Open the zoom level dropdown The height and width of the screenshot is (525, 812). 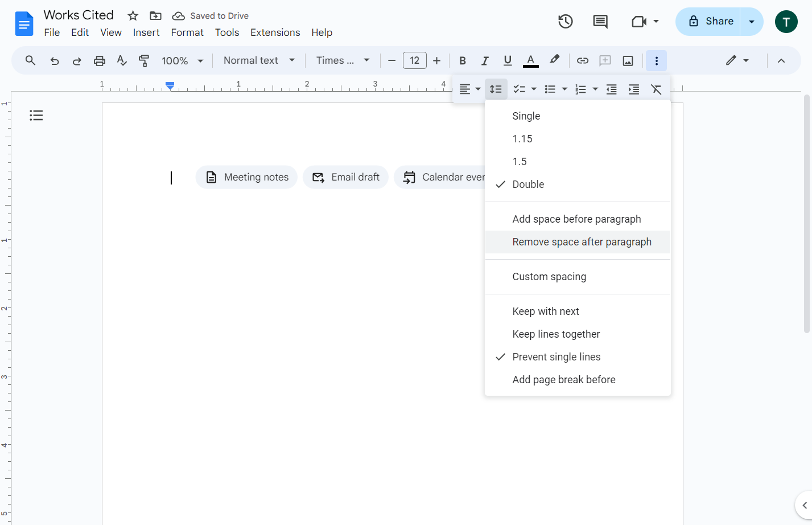183,60
